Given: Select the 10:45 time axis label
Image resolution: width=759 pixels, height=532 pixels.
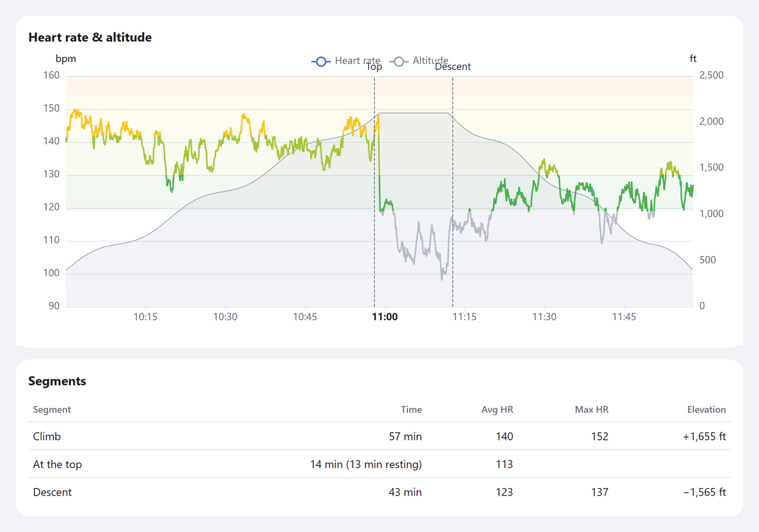Looking at the screenshot, I should tap(305, 317).
